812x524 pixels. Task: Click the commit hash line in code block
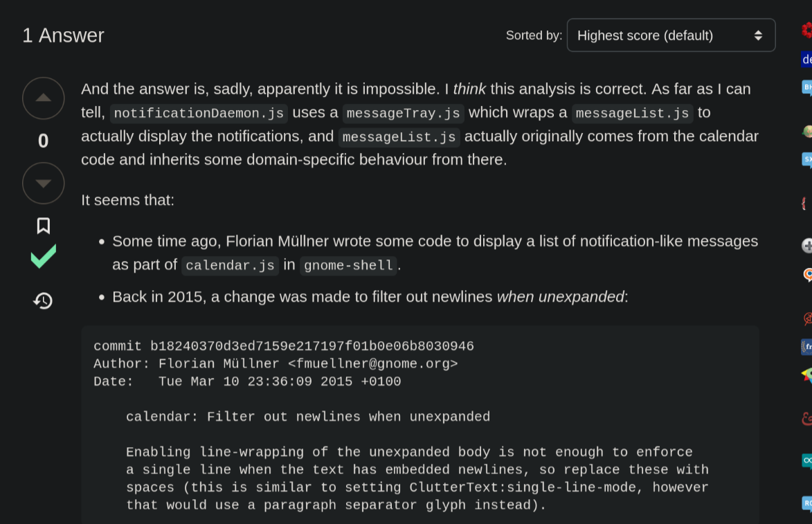[x=284, y=346]
